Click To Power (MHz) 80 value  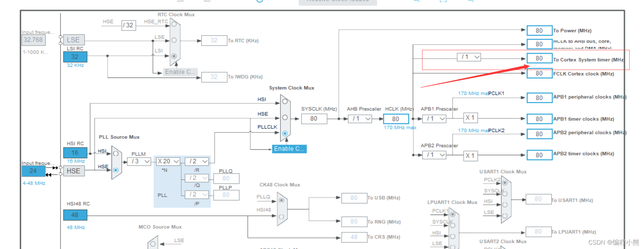coord(540,30)
